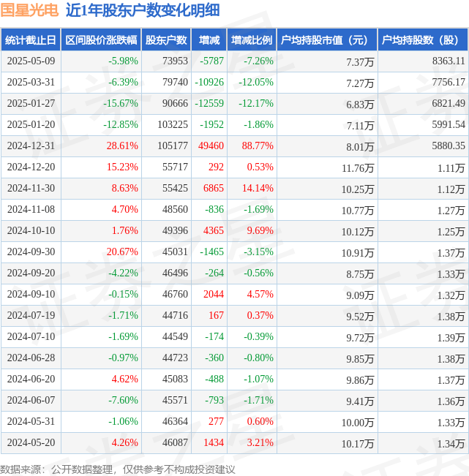This screenshot has width=469, height=476.
Task: Click the change ratio 88.77%
Action: coord(258,146)
